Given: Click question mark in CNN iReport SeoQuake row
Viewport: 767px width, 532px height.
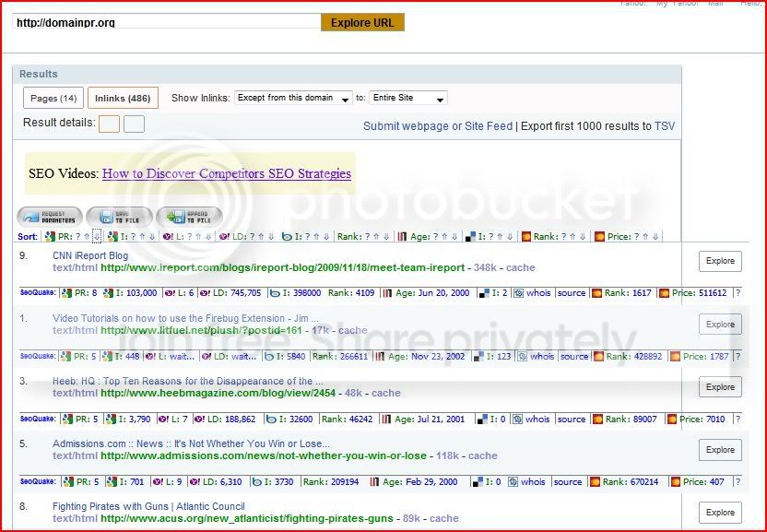Looking at the screenshot, I should tap(738, 293).
